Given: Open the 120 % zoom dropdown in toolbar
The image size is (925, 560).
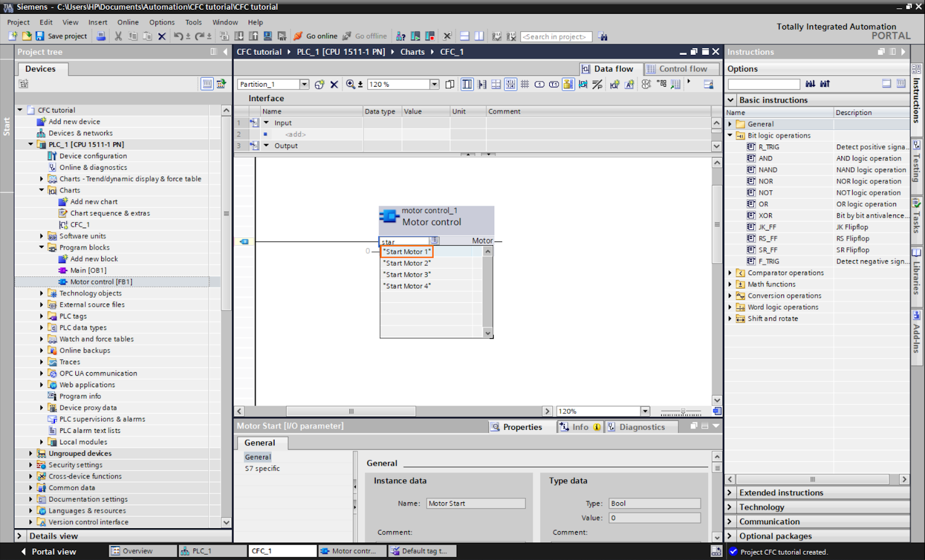Looking at the screenshot, I should pos(434,84).
